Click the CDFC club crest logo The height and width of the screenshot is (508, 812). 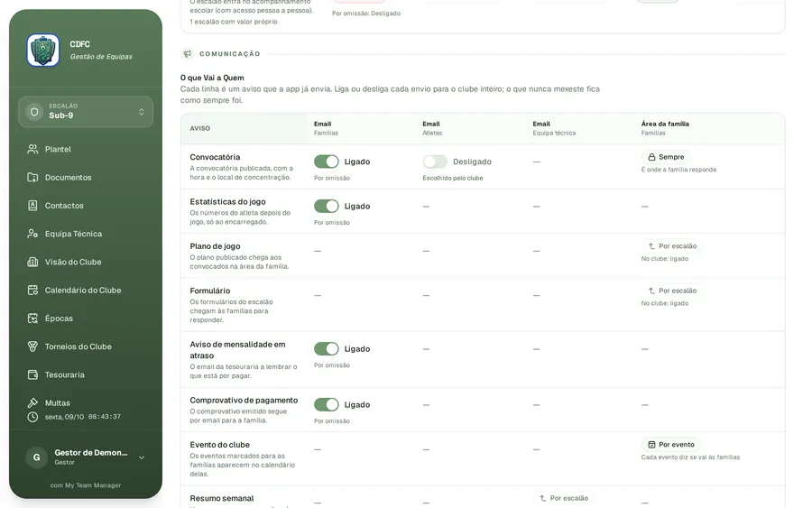(x=43, y=51)
